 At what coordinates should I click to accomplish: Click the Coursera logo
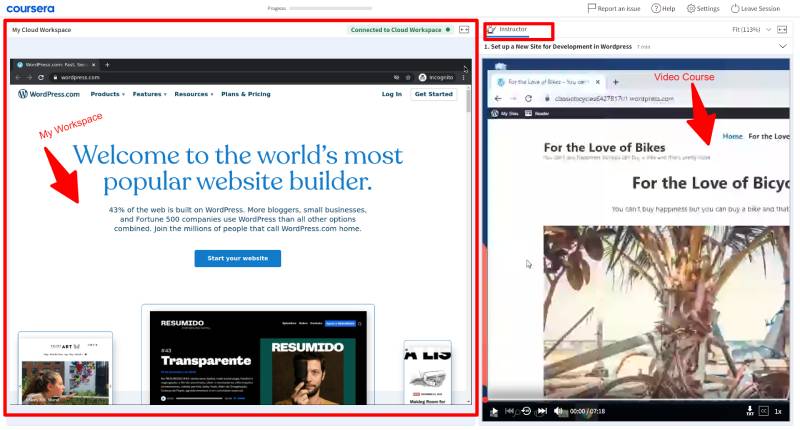click(30, 9)
